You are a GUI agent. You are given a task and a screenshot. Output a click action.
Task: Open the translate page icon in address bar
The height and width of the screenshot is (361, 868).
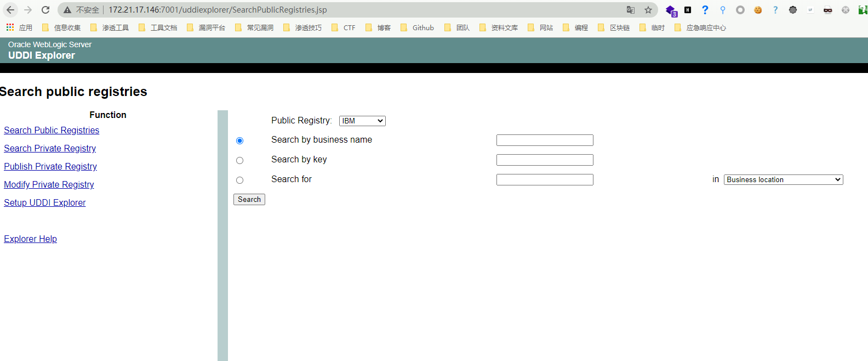click(x=631, y=10)
